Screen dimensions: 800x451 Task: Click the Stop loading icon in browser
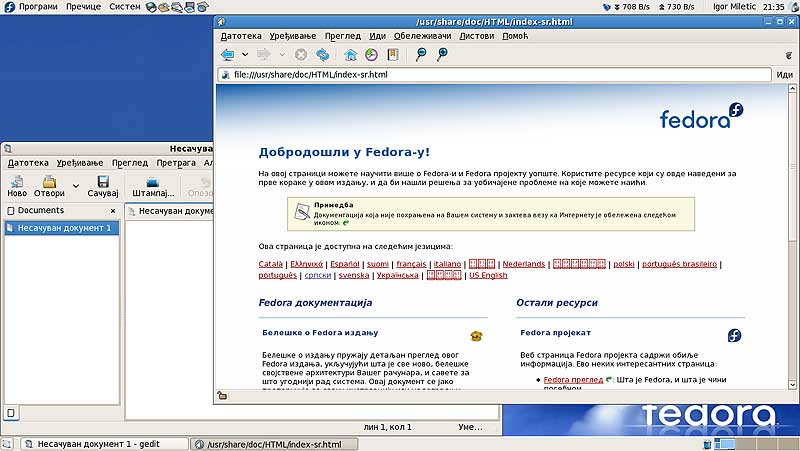coord(301,55)
